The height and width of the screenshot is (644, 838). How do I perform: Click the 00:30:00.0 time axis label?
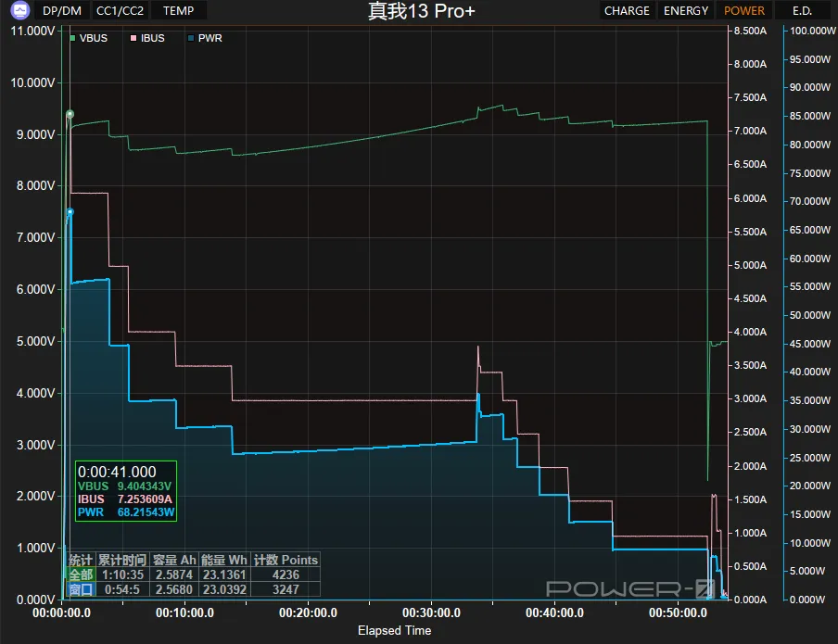tap(431, 613)
